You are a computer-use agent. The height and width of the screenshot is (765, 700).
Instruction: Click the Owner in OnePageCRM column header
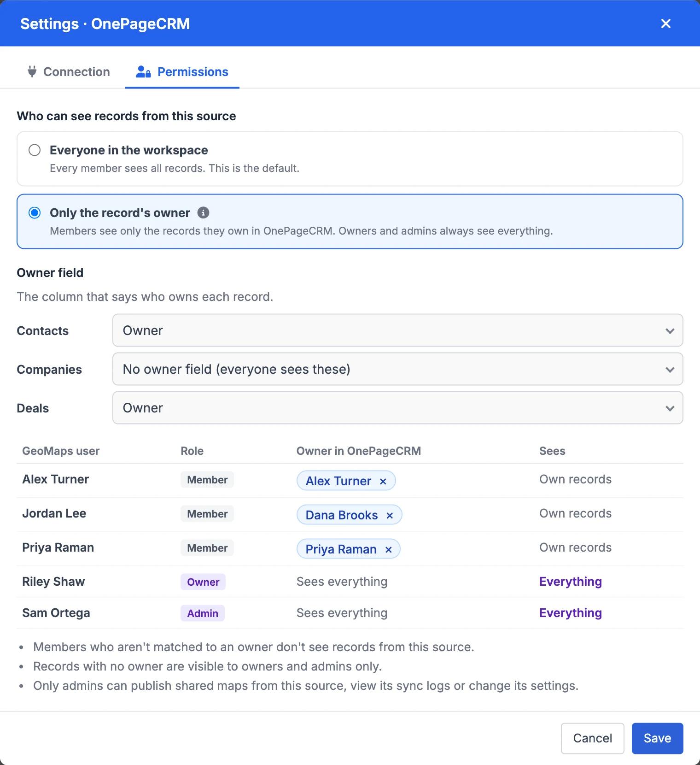[359, 451]
